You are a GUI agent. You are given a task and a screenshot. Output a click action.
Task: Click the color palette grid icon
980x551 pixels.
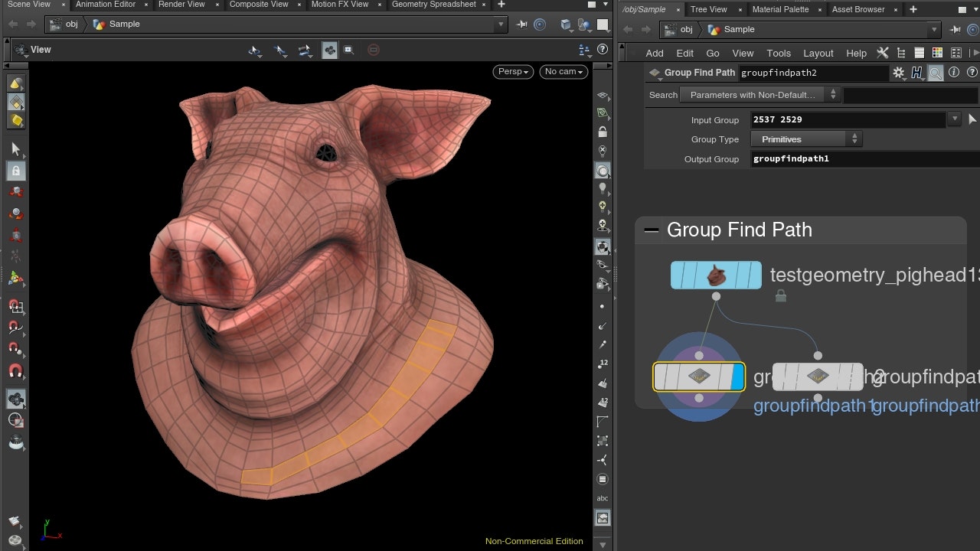tap(937, 53)
